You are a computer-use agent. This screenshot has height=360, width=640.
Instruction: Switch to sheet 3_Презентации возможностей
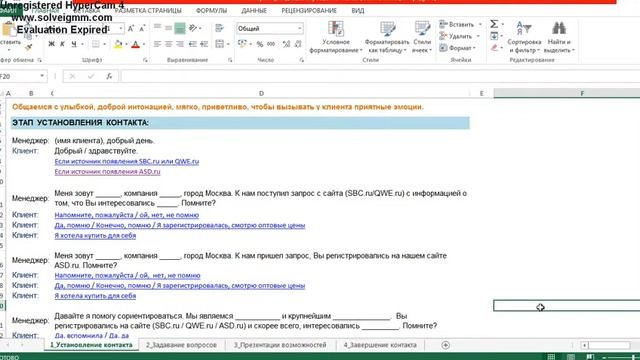coord(280,345)
